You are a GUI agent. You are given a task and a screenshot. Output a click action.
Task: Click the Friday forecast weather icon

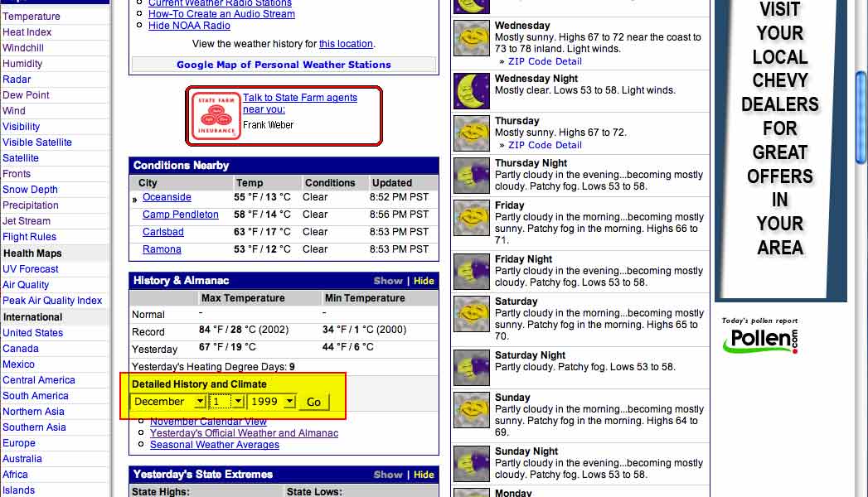tap(472, 218)
